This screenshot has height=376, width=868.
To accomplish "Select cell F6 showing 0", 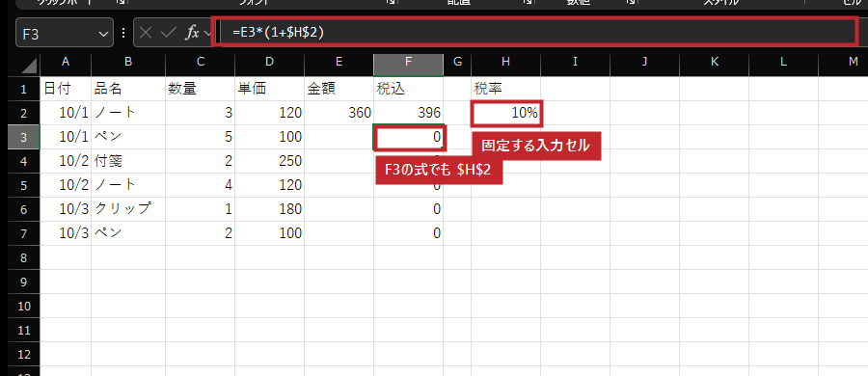I will point(409,209).
